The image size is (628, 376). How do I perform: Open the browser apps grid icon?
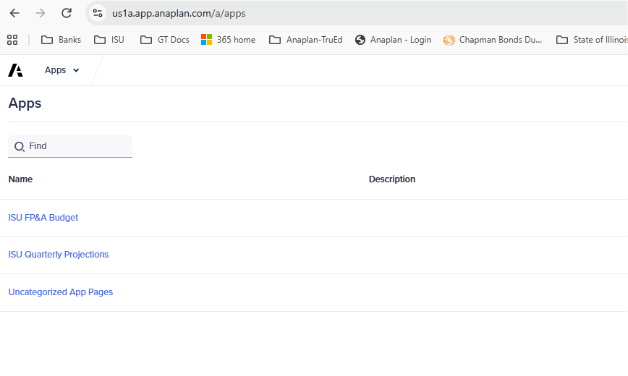pos(12,40)
